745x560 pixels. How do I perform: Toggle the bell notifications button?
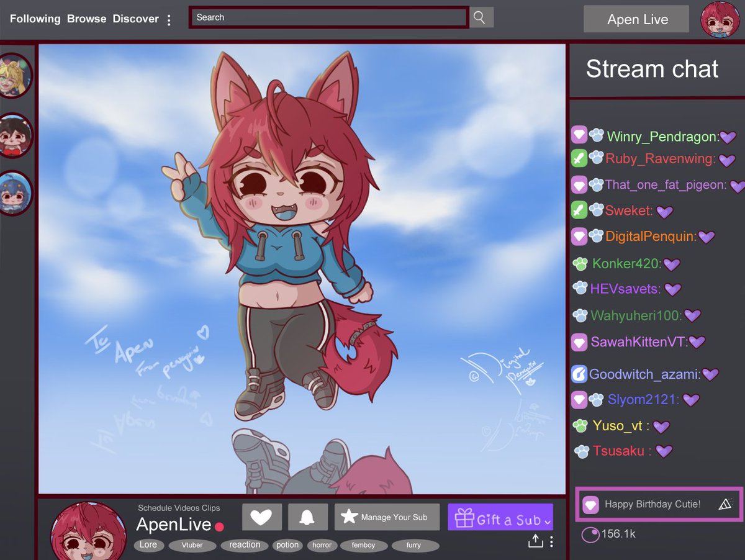[307, 517]
